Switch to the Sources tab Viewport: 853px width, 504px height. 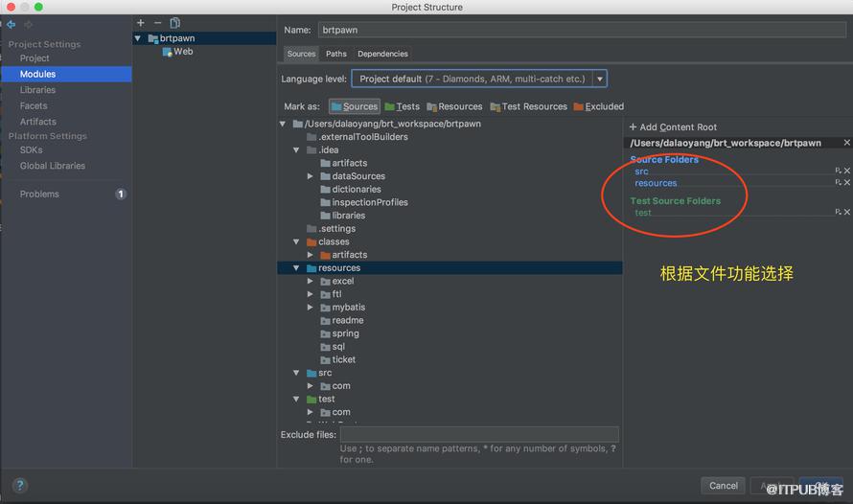301,54
